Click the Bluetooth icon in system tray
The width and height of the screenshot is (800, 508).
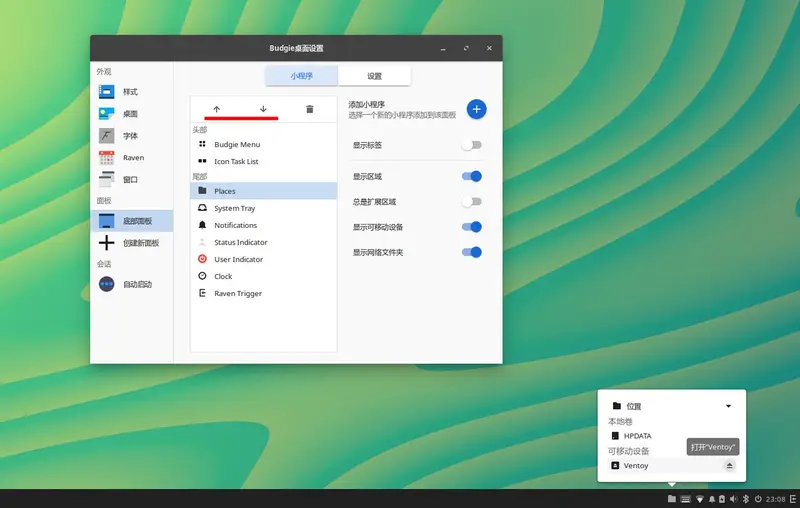[745, 499]
